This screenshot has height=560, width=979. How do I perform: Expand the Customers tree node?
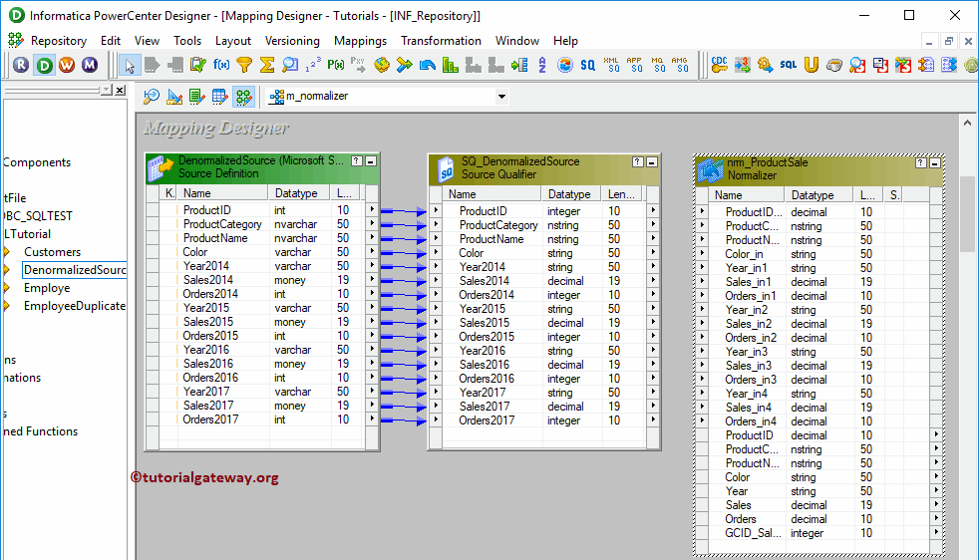[7, 252]
